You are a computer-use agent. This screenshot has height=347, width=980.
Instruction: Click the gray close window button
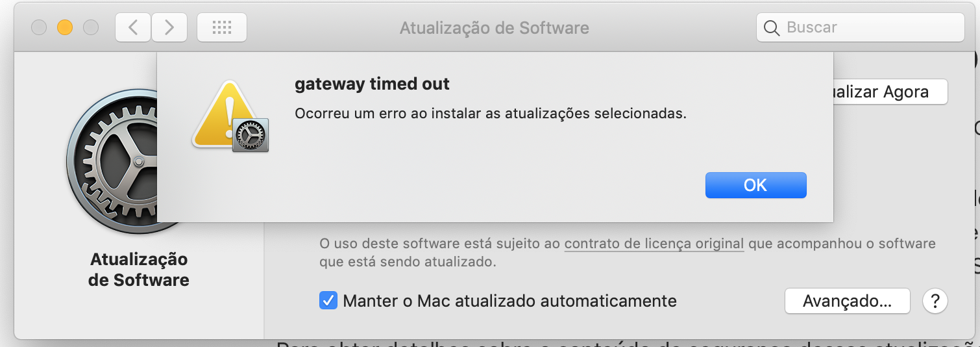pos(39,27)
